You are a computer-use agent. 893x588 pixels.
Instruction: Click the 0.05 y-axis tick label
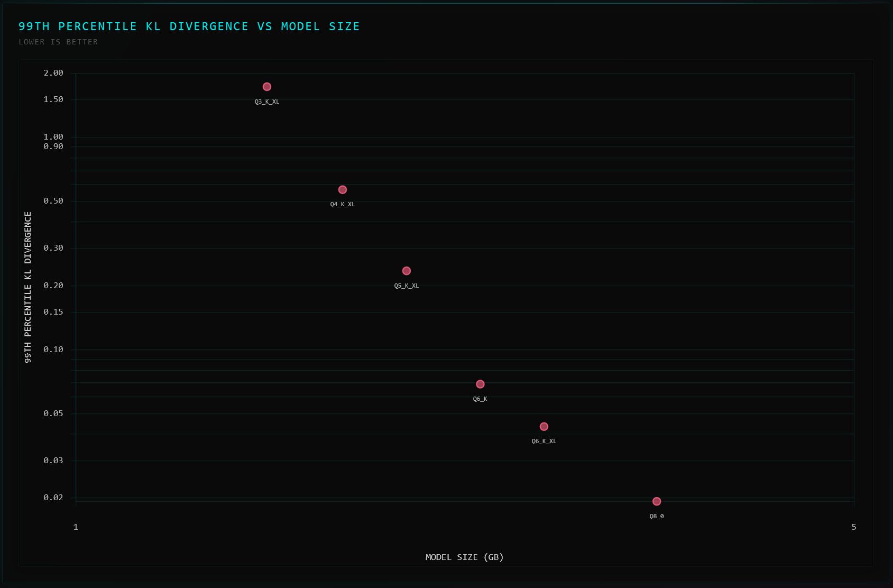click(53, 414)
